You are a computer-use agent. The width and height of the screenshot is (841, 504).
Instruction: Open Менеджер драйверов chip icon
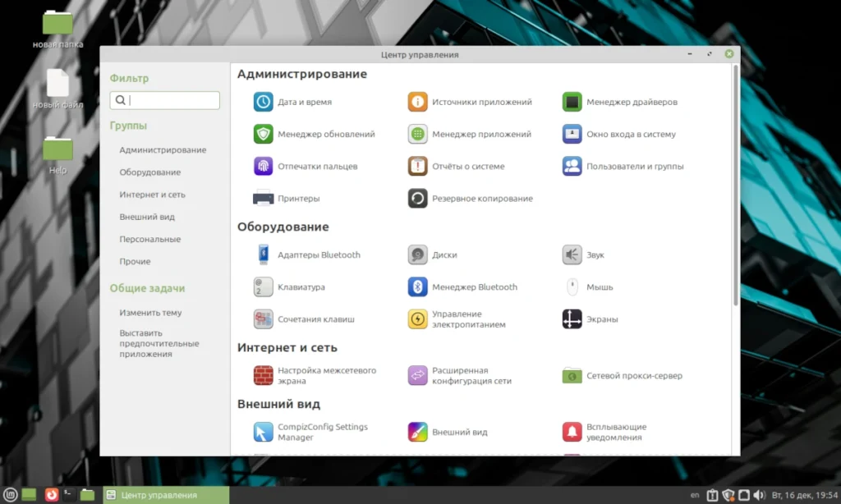point(572,102)
